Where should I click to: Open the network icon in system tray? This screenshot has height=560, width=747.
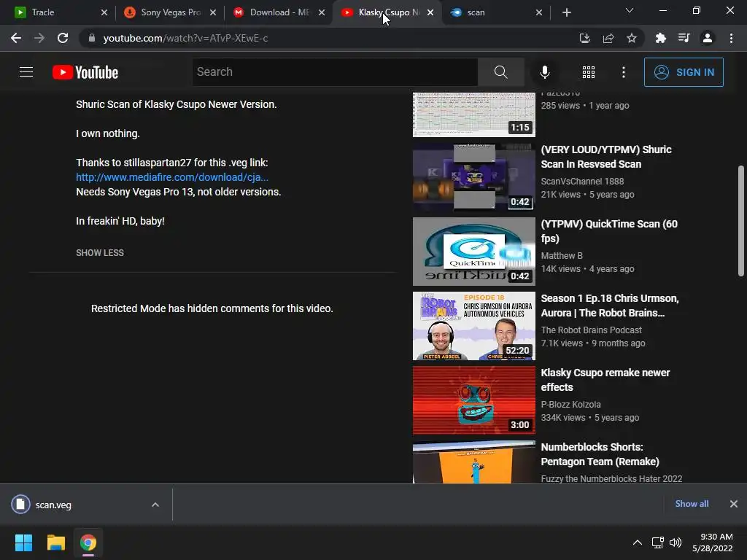click(x=658, y=542)
